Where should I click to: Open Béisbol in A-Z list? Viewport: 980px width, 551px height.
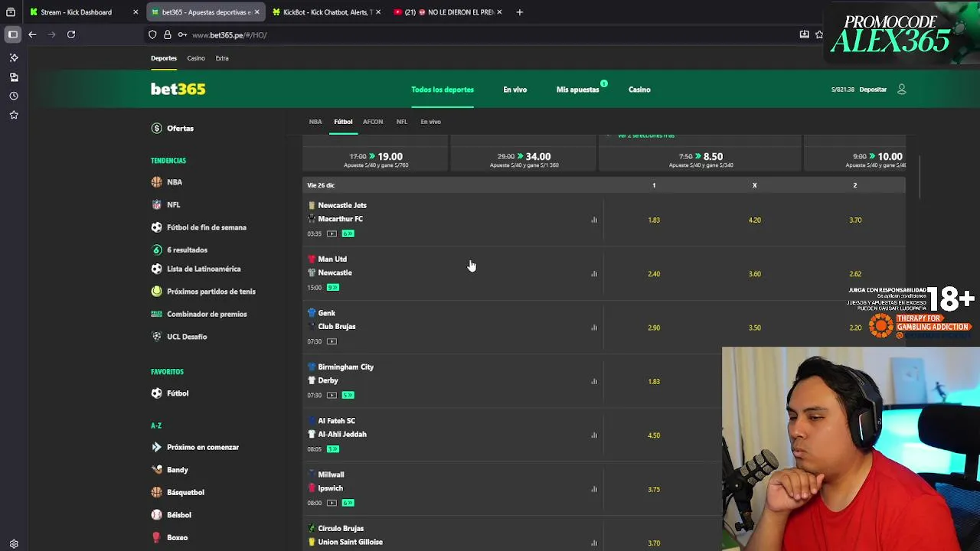[x=179, y=515]
